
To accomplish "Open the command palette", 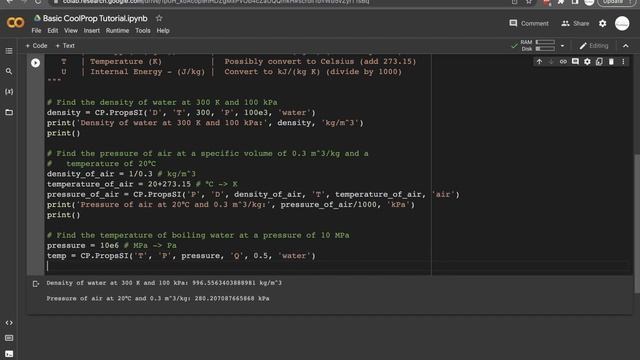I will pyautogui.click(x=9, y=338).
